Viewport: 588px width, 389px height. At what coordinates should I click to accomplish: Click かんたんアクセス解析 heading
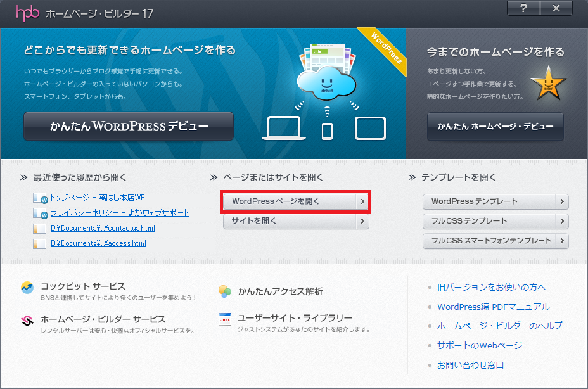coord(281,291)
